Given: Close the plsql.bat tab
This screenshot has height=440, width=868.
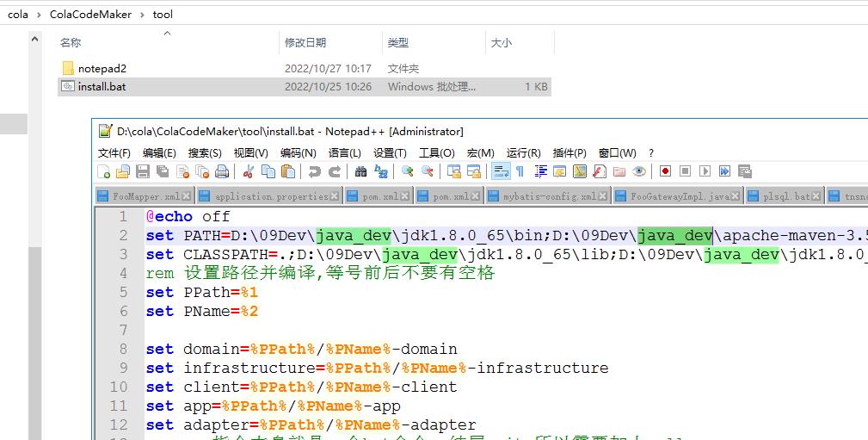Looking at the screenshot, I should pyautogui.click(x=816, y=196).
